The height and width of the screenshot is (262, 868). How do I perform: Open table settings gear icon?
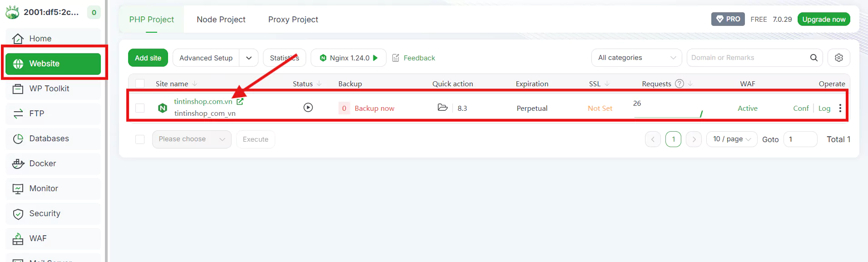(x=838, y=58)
